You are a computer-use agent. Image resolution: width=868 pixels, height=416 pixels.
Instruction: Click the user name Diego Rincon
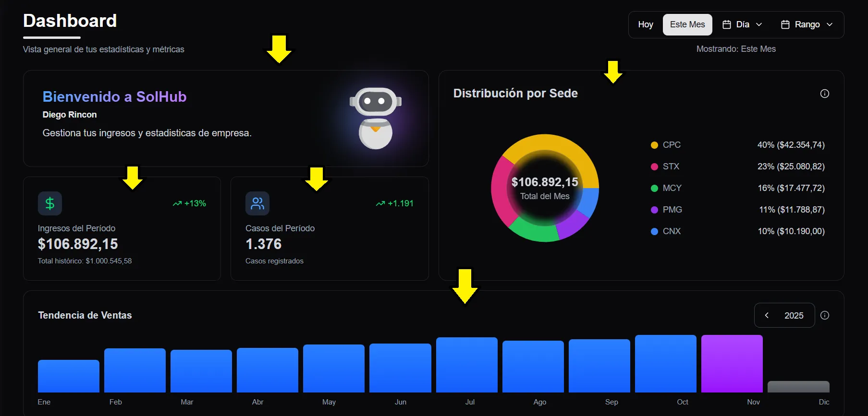[70, 115]
